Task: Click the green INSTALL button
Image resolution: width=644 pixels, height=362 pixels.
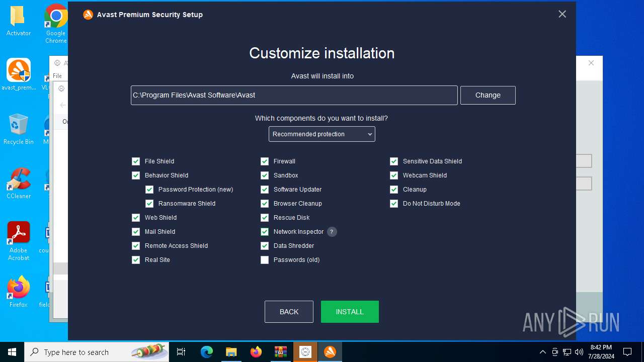Action: (x=350, y=312)
